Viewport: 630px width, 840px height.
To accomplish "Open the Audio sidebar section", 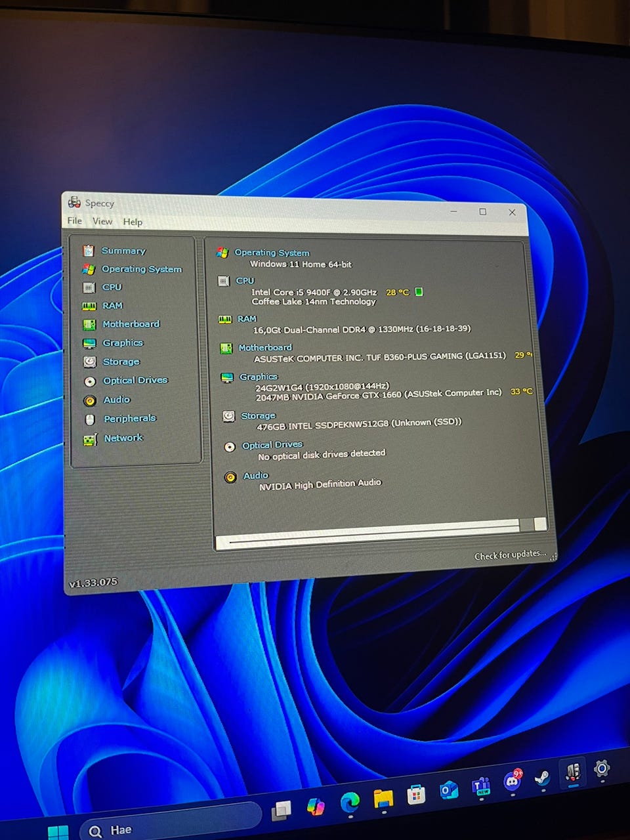I will [117, 400].
